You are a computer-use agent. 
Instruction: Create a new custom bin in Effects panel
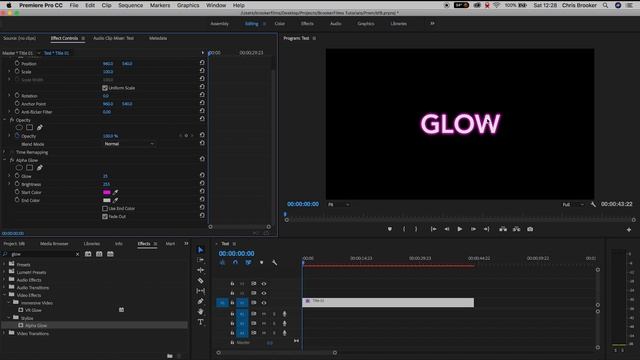170,356
